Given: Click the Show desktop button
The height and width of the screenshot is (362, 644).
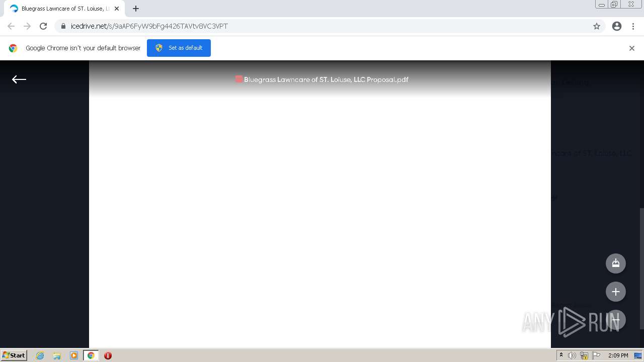Looking at the screenshot, I should coord(638,355).
